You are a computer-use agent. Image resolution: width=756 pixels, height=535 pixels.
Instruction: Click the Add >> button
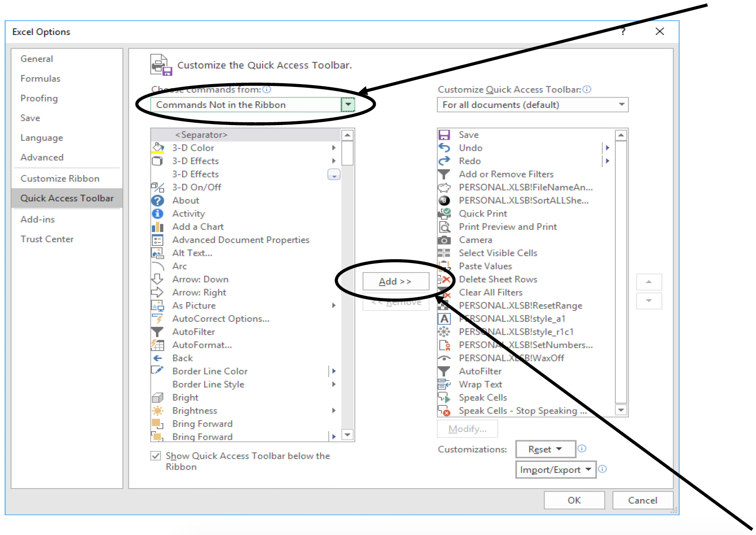pyautogui.click(x=395, y=281)
